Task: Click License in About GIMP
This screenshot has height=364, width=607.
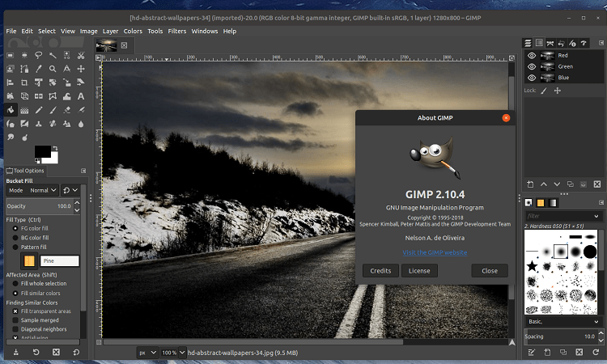Action: coord(419,271)
